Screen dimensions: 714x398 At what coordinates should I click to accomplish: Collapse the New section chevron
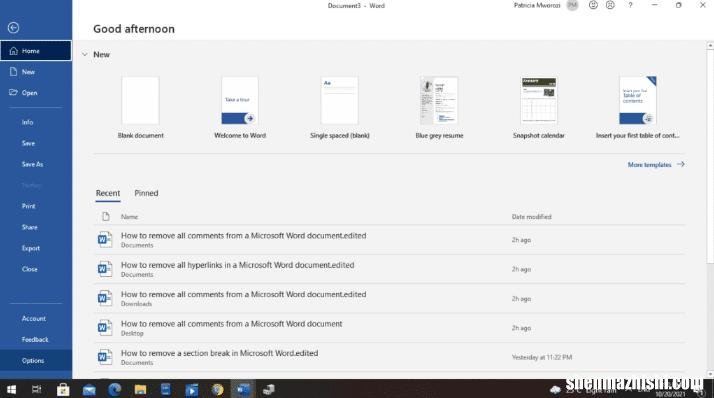pyautogui.click(x=85, y=54)
